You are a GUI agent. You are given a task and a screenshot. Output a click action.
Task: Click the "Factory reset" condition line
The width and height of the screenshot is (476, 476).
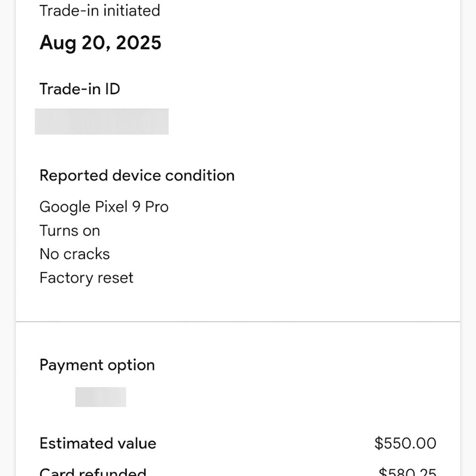coord(86,278)
